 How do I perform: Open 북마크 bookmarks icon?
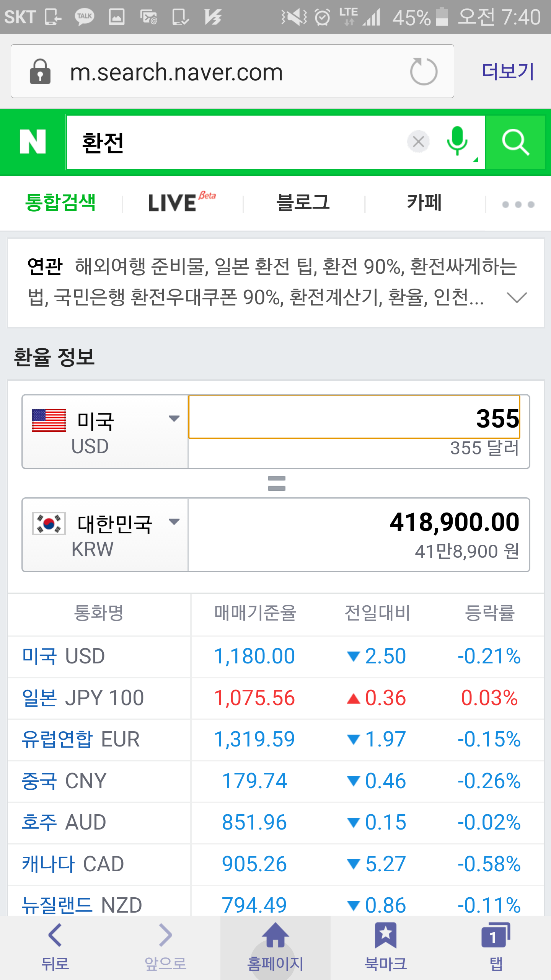pos(385,946)
